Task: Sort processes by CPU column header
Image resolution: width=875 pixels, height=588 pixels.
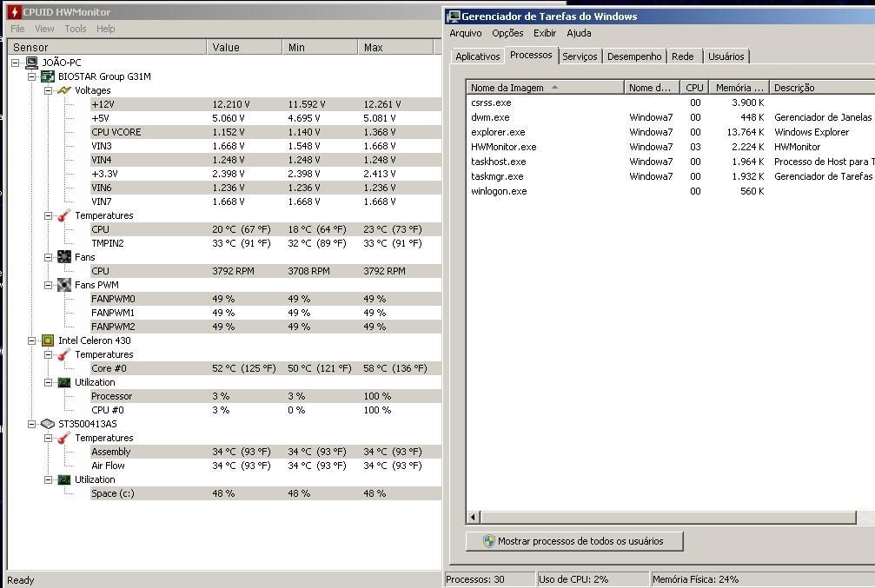Action: (694, 88)
